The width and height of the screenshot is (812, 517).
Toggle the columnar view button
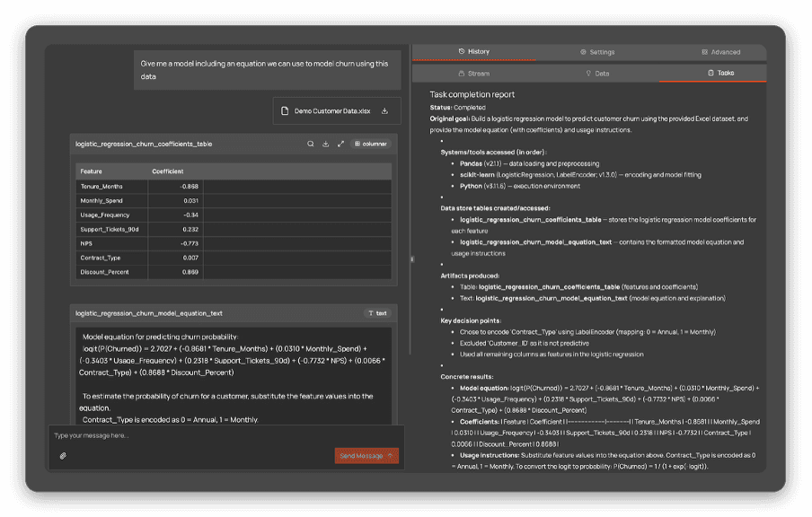(370, 144)
